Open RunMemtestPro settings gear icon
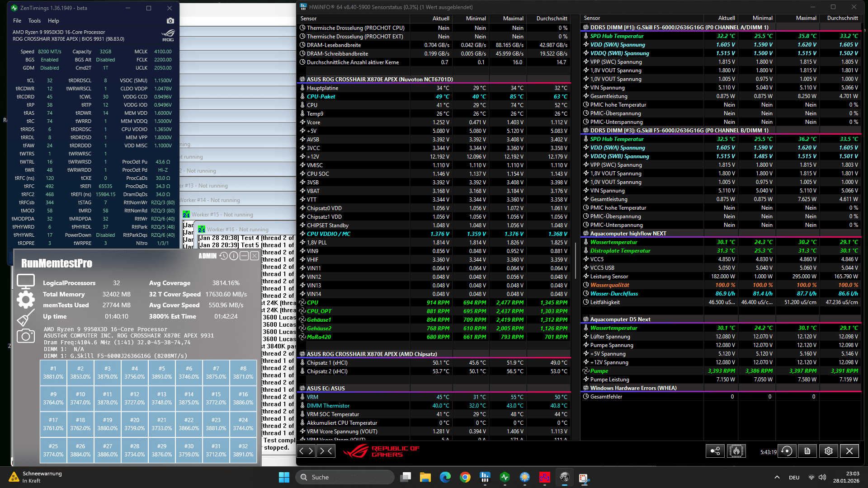This screenshot has width=868, height=488. coord(25,300)
